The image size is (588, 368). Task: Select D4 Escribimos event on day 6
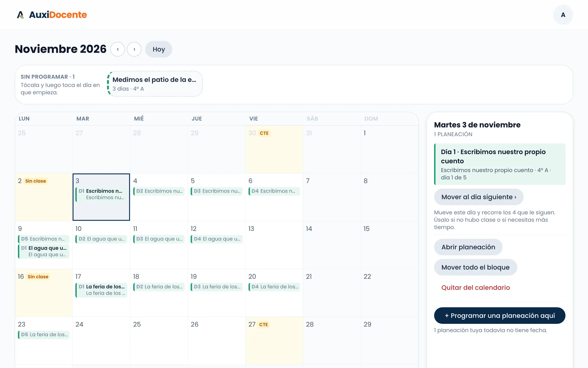click(x=274, y=191)
